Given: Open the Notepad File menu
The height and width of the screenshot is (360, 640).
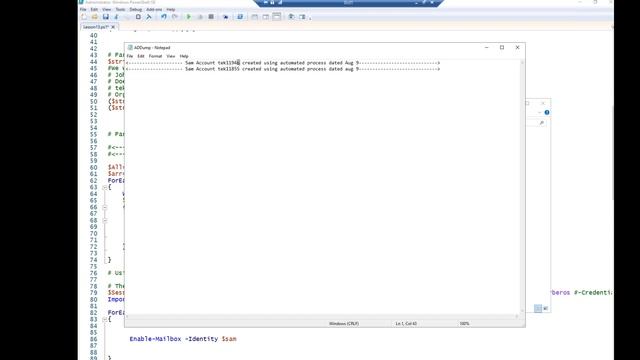Looking at the screenshot, I should pos(130,56).
